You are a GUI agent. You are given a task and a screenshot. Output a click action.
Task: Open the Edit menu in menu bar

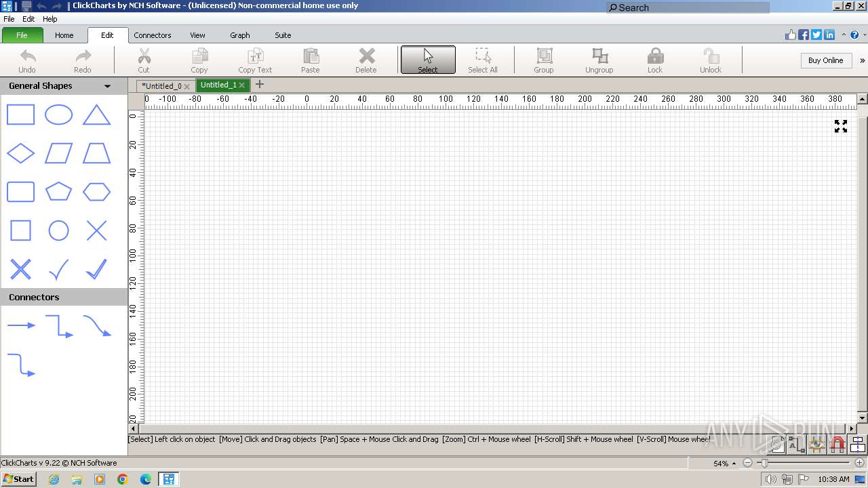click(x=28, y=19)
